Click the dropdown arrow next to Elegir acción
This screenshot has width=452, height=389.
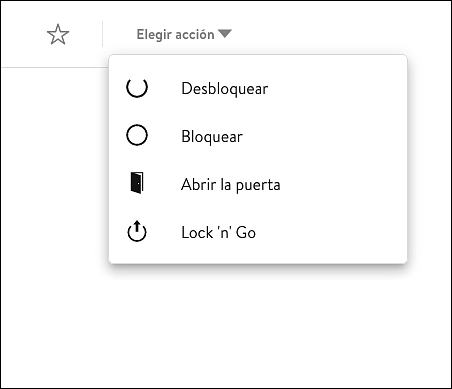[225, 33]
